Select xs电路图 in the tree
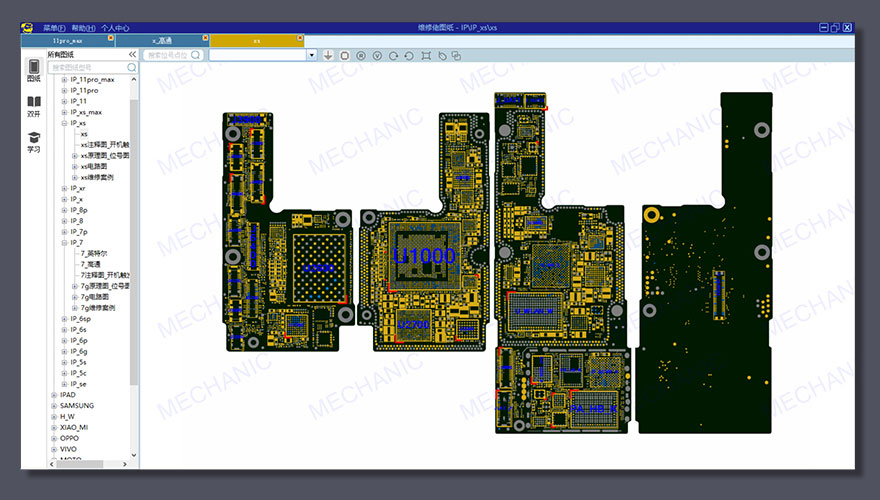The height and width of the screenshot is (500, 880). tap(93, 166)
